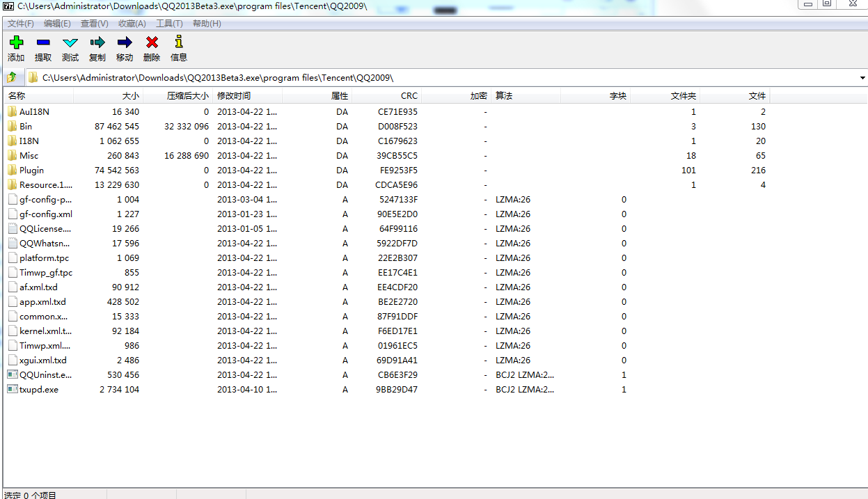Select the I18N folder icon
The height and width of the screenshot is (499, 868).
coord(13,141)
